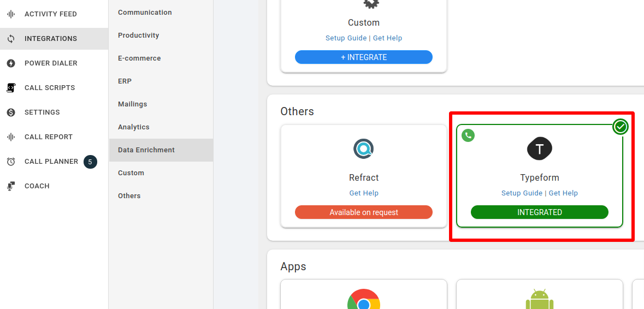Click the Chrome logo in Apps
This screenshot has width=644, height=309.
pos(363,299)
